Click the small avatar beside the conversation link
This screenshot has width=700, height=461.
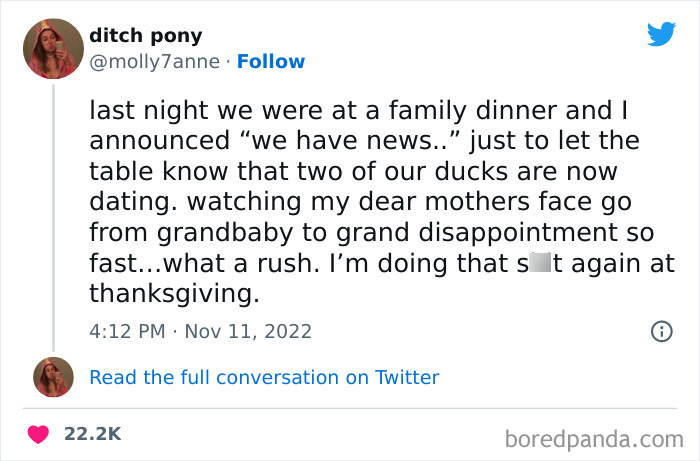click(53, 377)
